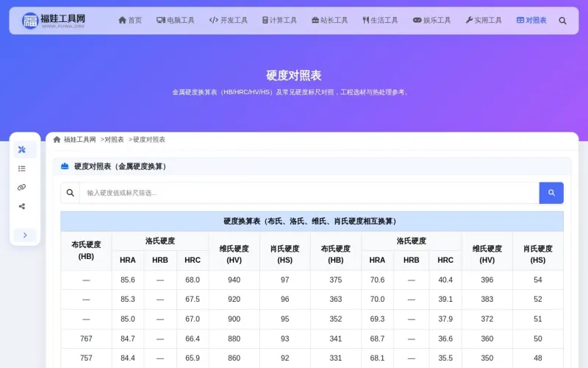Click the list icon in left sidebar
Screen dimensions: 588x368
(x=22, y=169)
